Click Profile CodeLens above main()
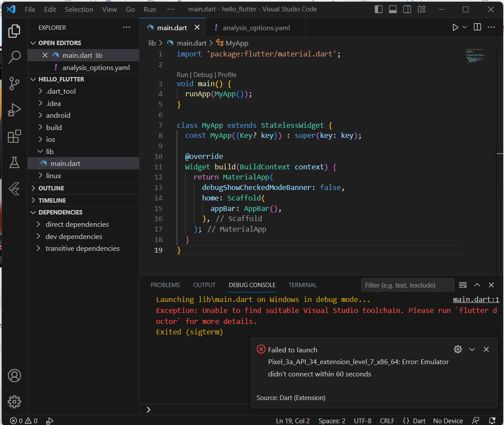The width and height of the screenshot is (504, 425). tap(227, 74)
